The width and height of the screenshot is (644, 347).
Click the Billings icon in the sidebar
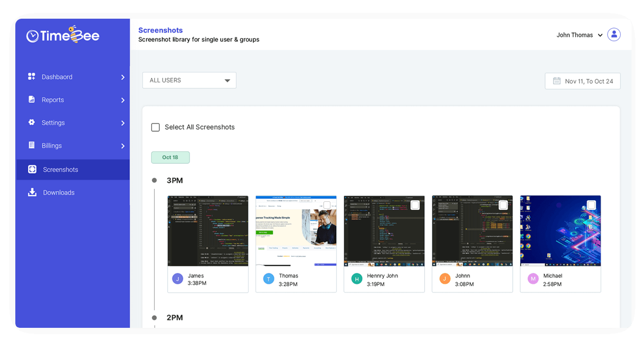31,145
